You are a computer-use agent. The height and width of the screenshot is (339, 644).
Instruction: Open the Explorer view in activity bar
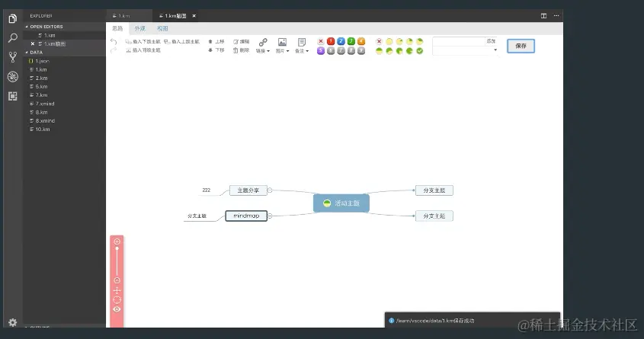coord(13,18)
